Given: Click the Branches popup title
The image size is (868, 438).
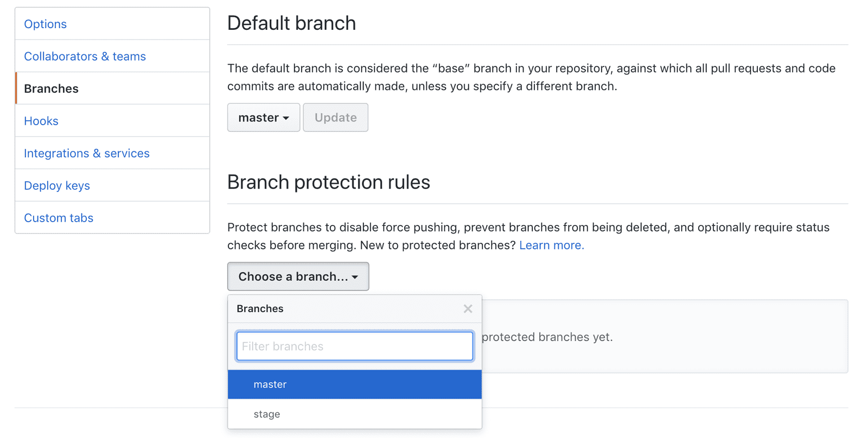Looking at the screenshot, I should pos(259,308).
